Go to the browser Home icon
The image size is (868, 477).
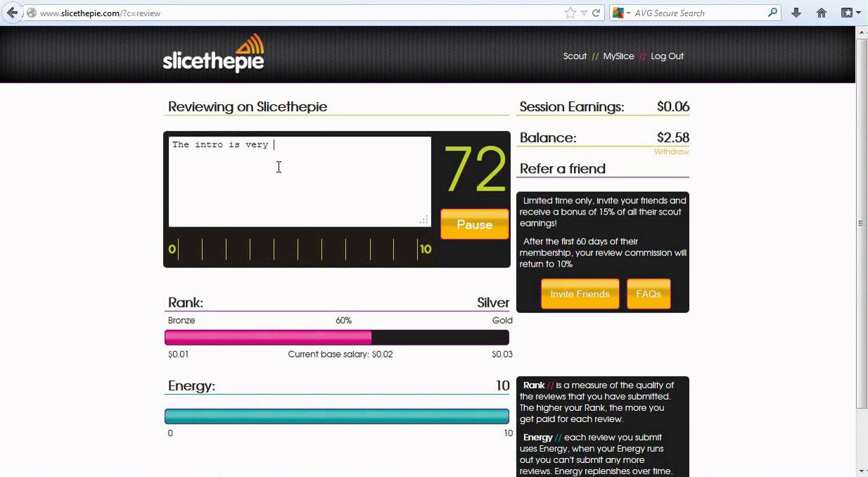coord(821,13)
